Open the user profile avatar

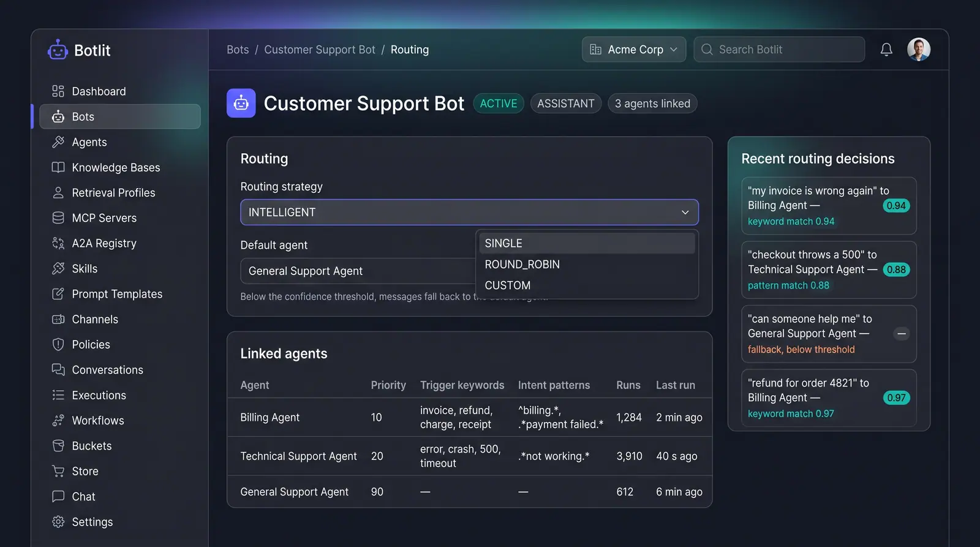pyautogui.click(x=919, y=49)
